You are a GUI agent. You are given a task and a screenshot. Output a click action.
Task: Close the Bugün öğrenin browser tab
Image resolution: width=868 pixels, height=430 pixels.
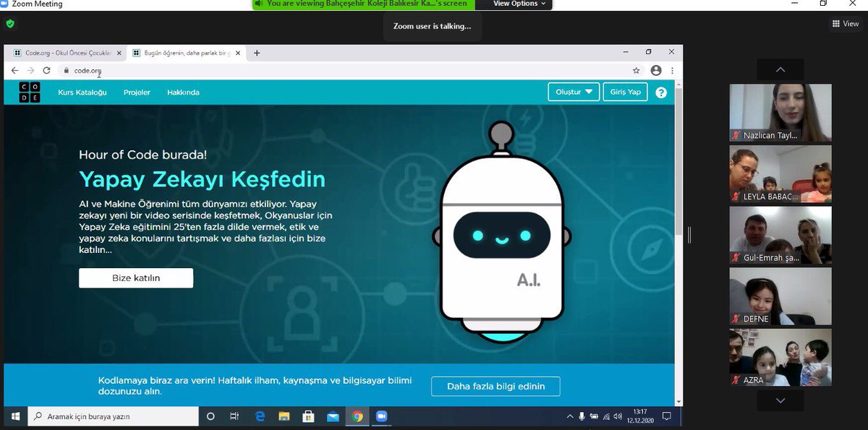tap(239, 53)
